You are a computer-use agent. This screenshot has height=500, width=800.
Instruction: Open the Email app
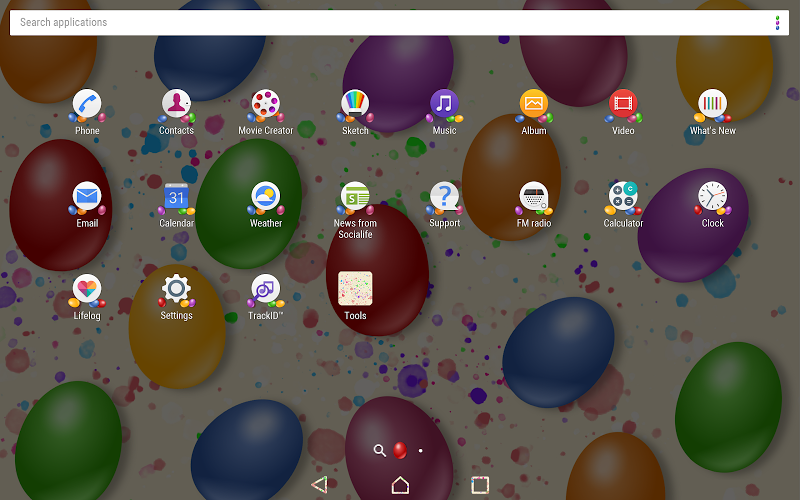point(87,197)
